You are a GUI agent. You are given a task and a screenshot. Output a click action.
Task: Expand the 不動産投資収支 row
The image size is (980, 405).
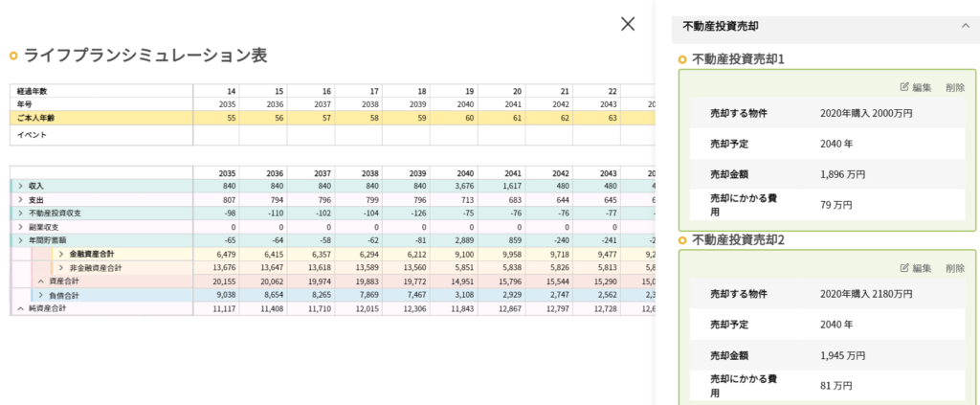(x=20, y=213)
